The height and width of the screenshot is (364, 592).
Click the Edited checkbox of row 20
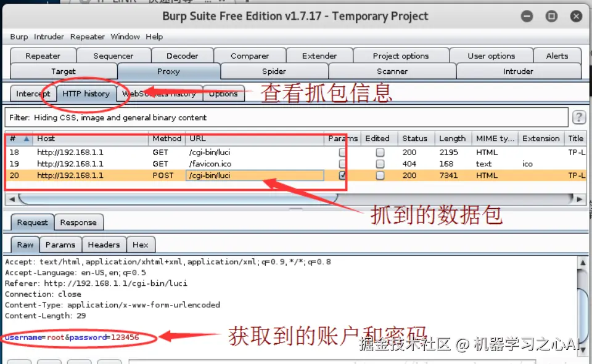(x=380, y=176)
